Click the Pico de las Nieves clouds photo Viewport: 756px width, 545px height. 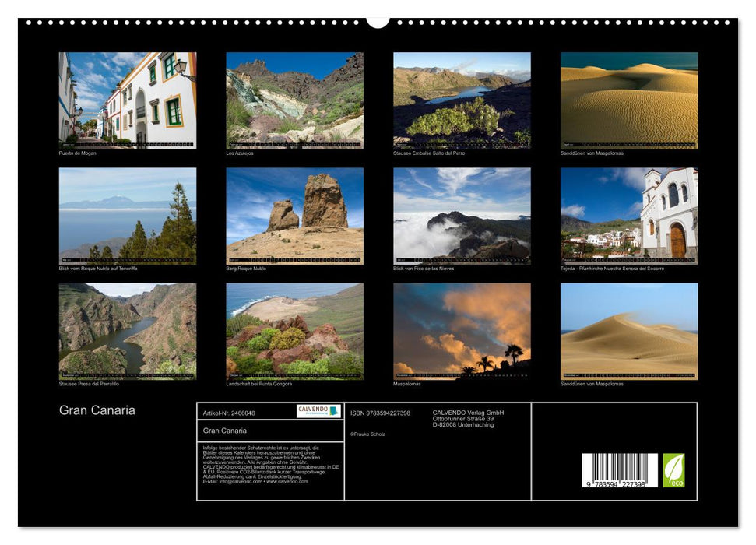click(462, 216)
